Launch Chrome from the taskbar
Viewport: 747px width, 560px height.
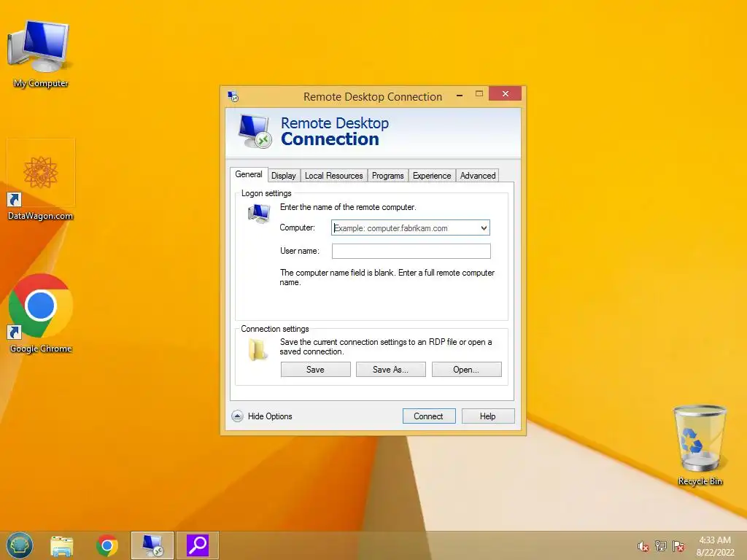pos(107,545)
